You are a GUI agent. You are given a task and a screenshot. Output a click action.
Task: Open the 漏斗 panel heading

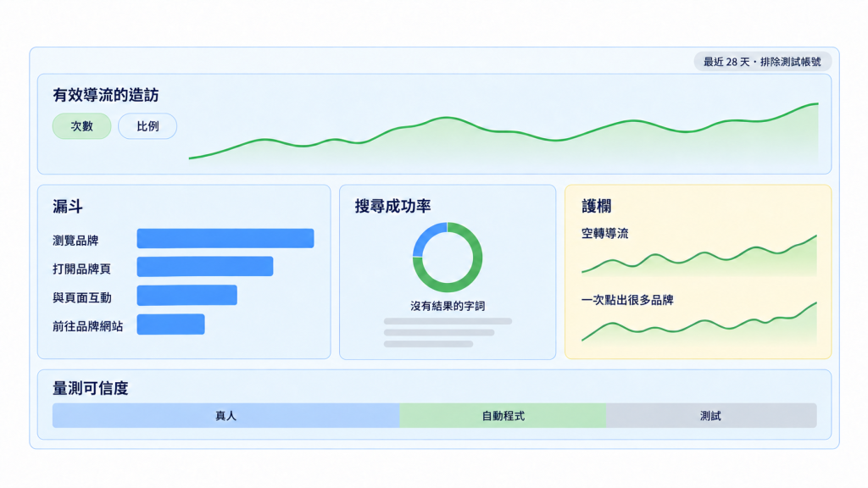[x=68, y=207]
